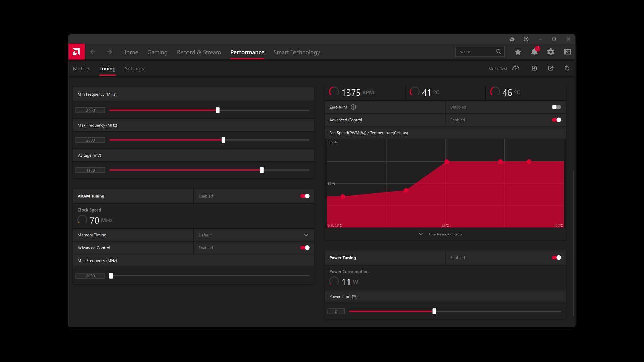
Task: Click the export tuning profile icon
Action: (551, 68)
